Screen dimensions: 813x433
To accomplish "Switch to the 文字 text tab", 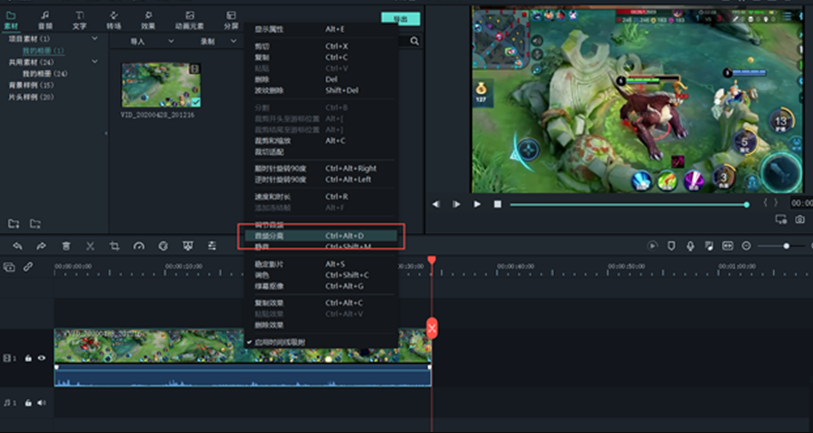I will coord(79,20).
